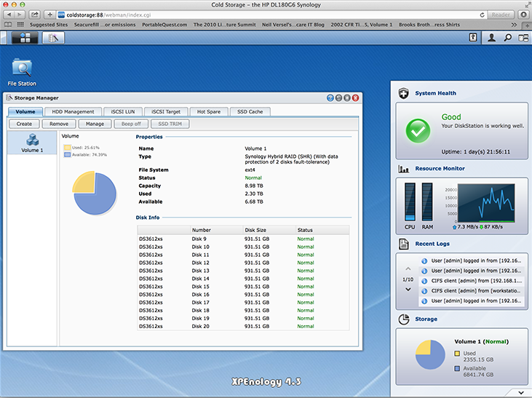
Task: Click the search magnifier icon in DSM taskbar
Action: point(507,37)
